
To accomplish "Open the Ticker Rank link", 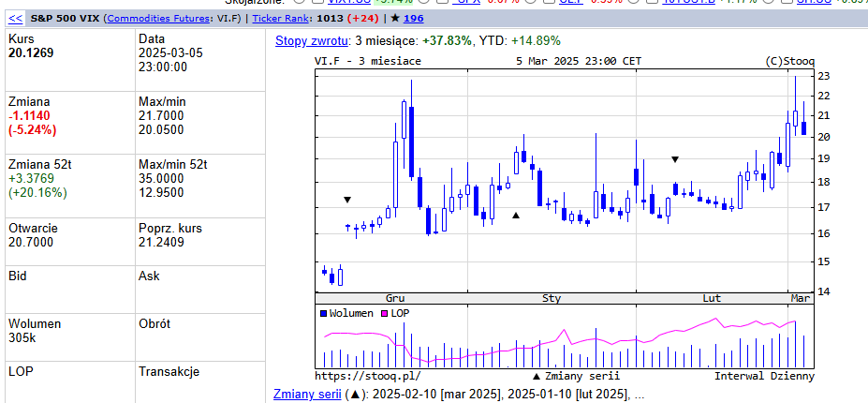I will coord(281,19).
